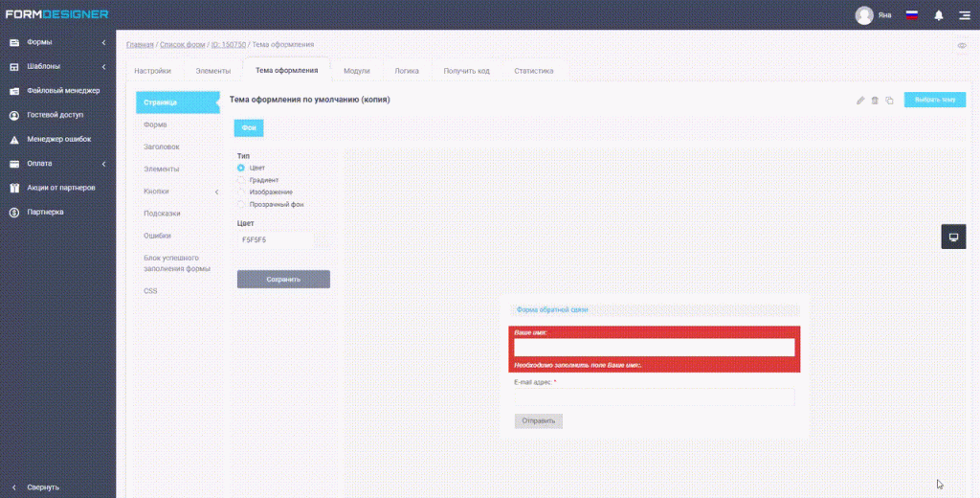The height and width of the screenshot is (498, 980).
Task: Click the F5F5F5 color input field
Action: pyautogui.click(x=275, y=240)
